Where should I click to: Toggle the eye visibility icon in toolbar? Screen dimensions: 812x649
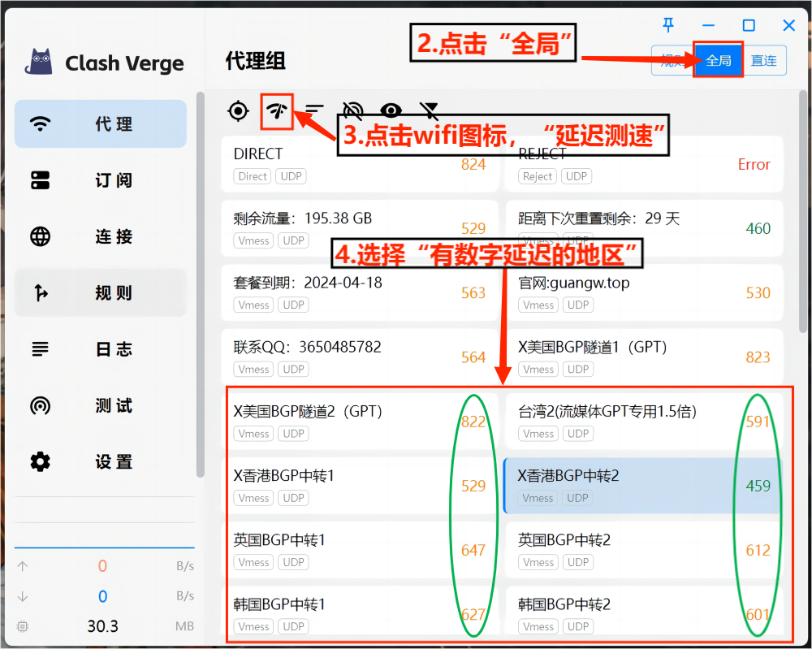(391, 111)
